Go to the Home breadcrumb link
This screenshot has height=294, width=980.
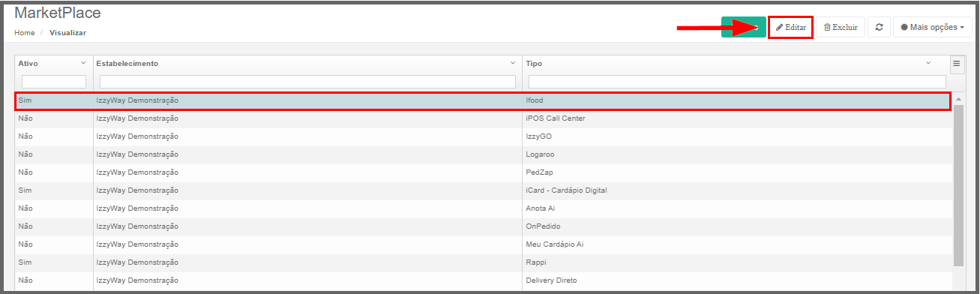pos(25,33)
